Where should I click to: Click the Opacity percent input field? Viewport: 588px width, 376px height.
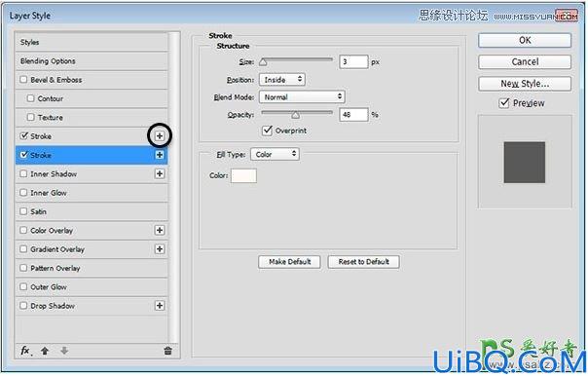[x=353, y=114]
